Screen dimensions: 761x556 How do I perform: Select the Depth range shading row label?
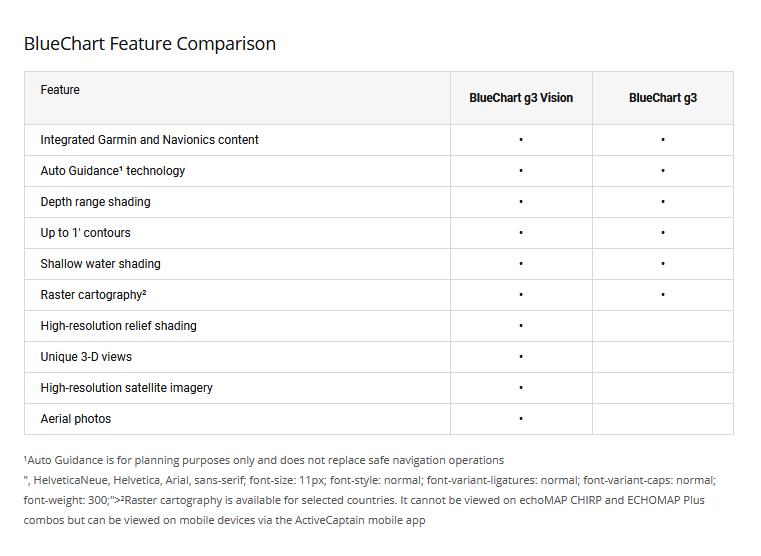[x=95, y=202]
